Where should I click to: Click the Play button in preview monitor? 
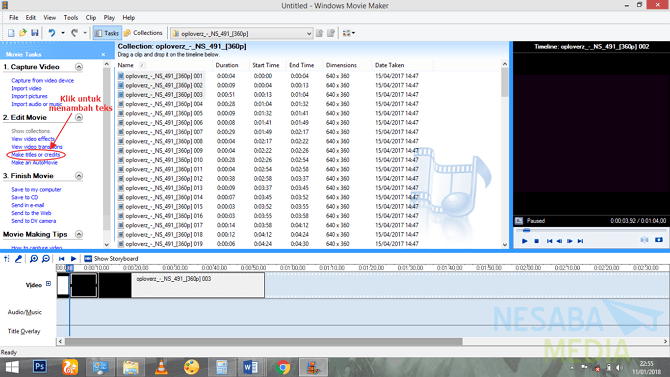[525, 241]
